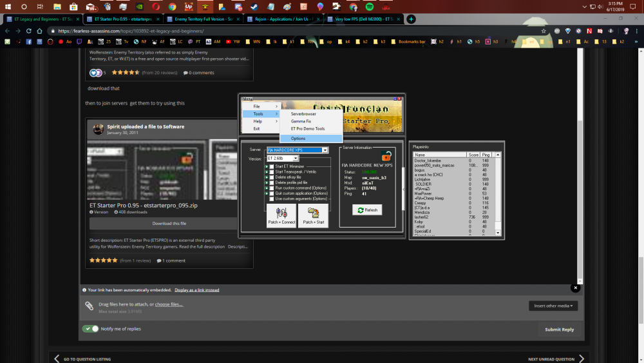Check Start Teamspeak / Ventrilo checkbox
The width and height of the screenshot is (644, 363).
(x=272, y=172)
